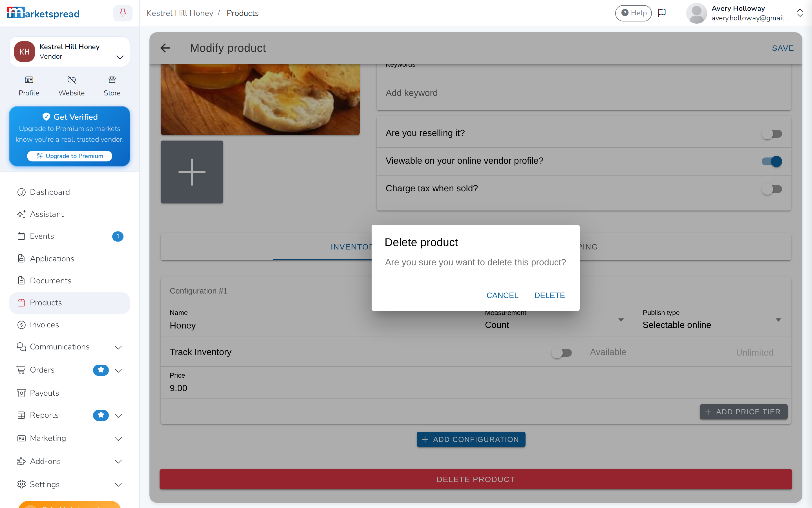Screen dimensions: 812x508
Task: Go to Applications in sidebar
Action: pyautogui.click(x=69, y=258)
